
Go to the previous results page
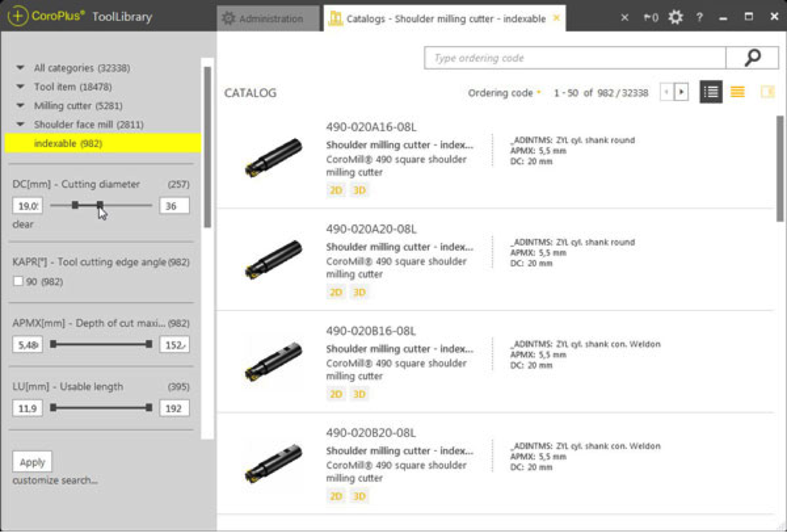(666, 93)
